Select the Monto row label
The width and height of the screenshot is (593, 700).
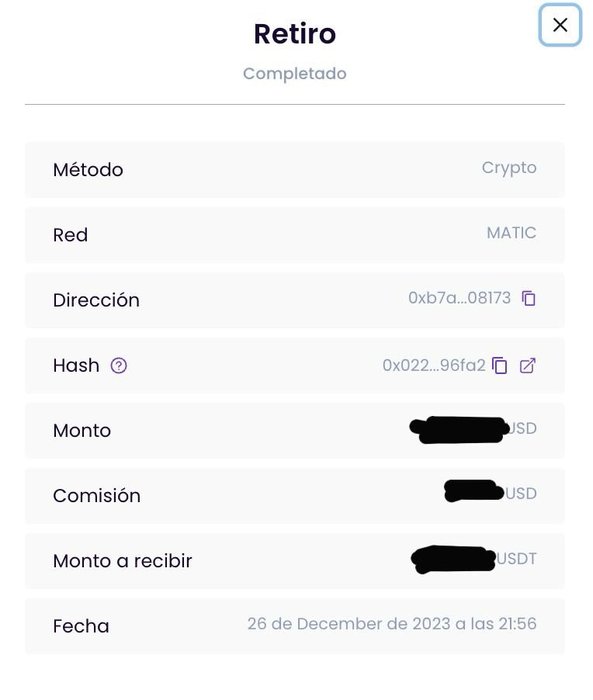[82, 431]
